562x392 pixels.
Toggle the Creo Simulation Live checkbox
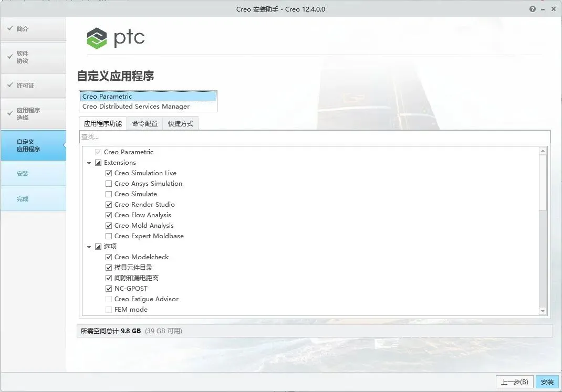click(109, 173)
